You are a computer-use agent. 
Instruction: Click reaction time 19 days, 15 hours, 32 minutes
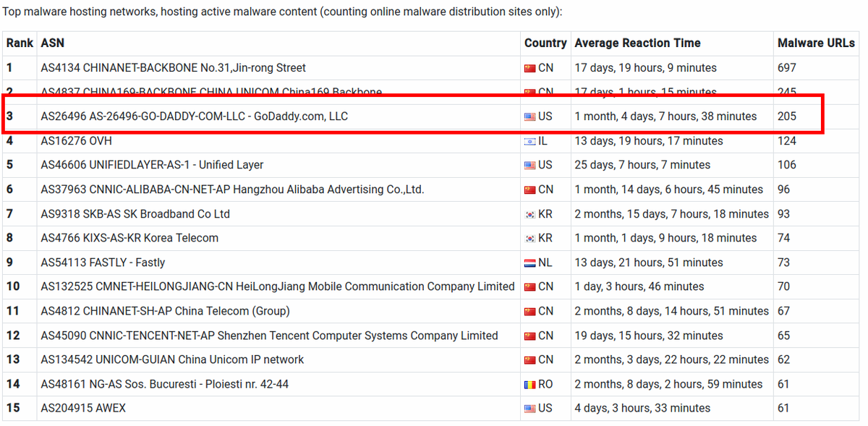click(649, 336)
